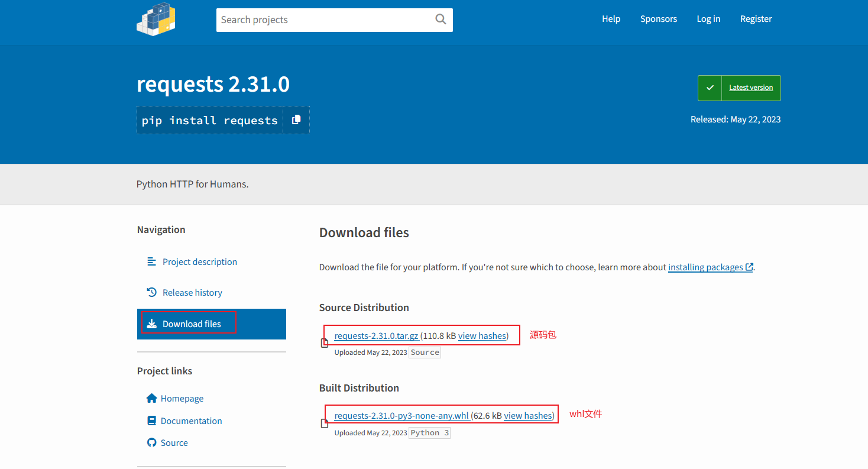The height and width of the screenshot is (469, 868).
Task: Open the Project description tab
Action: [x=212, y=262]
